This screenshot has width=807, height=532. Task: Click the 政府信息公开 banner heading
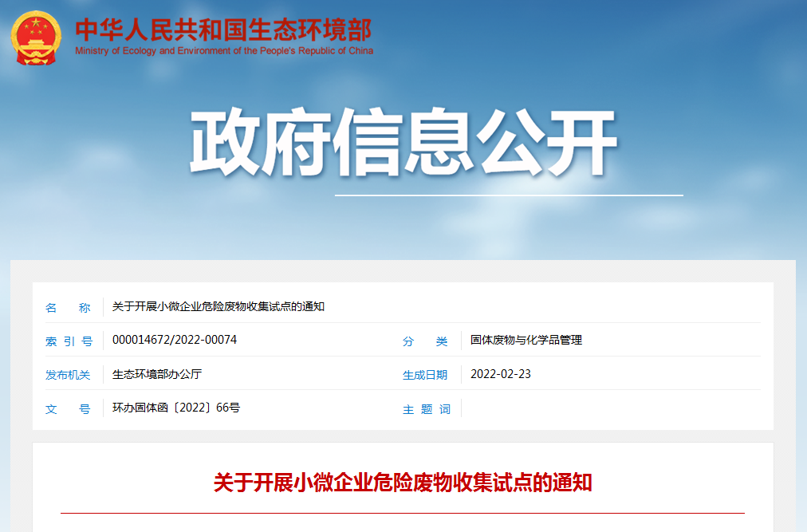[x=403, y=143]
